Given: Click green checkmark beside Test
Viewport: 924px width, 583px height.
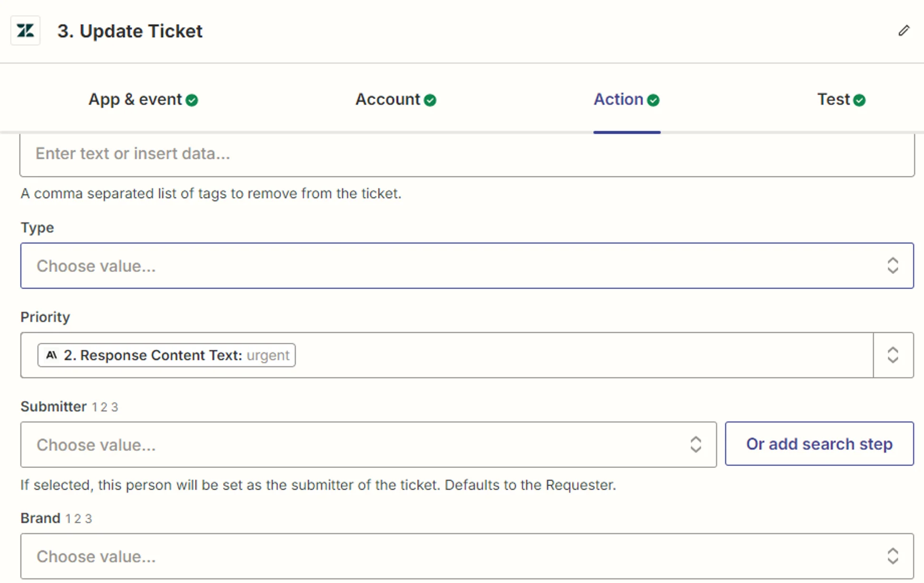Looking at the screenshot, I should point(859,100).
